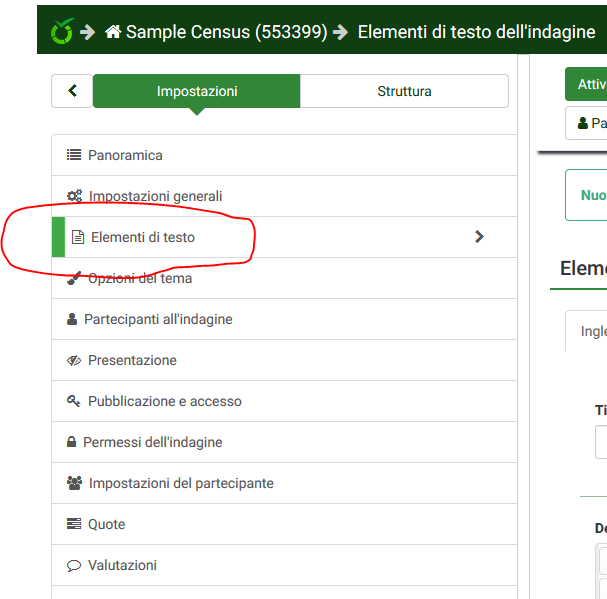This screenshot has height=599, width=607.
Task: Click the gears icon for Impostazioni generali
Action: tap(75, 197)
